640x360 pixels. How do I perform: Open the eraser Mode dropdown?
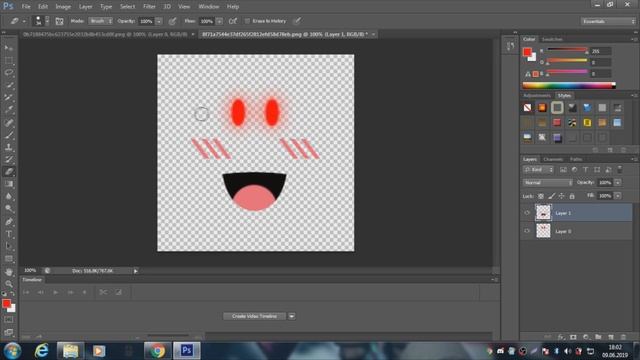pyautogui.click(x=100, y=21)
